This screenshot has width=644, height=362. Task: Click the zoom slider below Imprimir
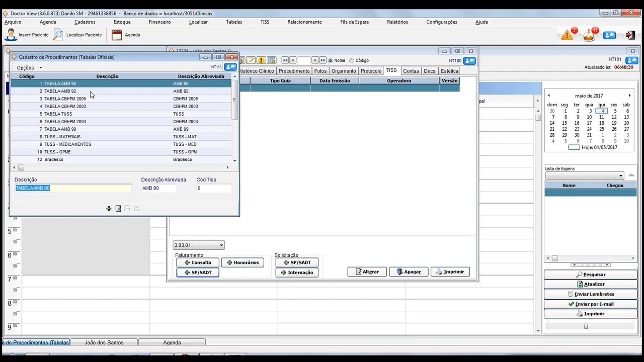[586, 326]
